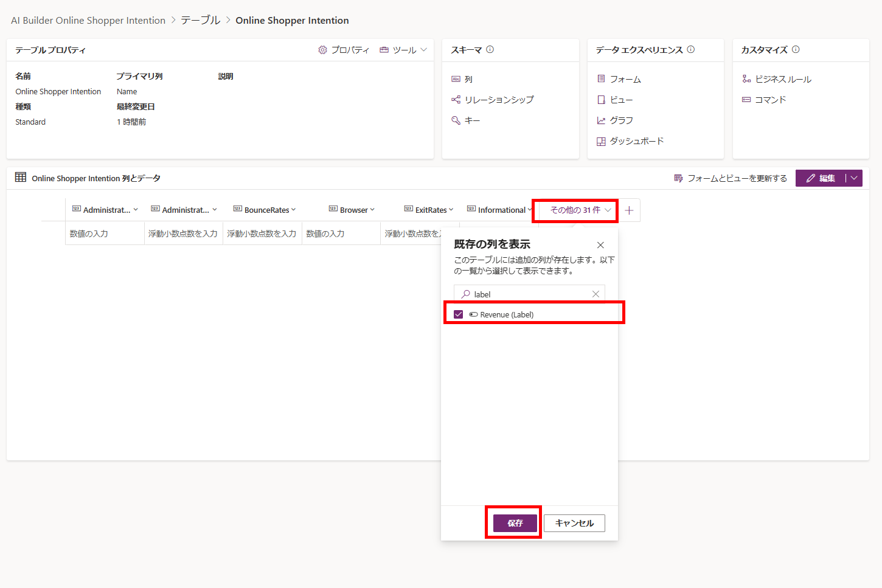Click the グラフ chart icon

click(601, 120)
